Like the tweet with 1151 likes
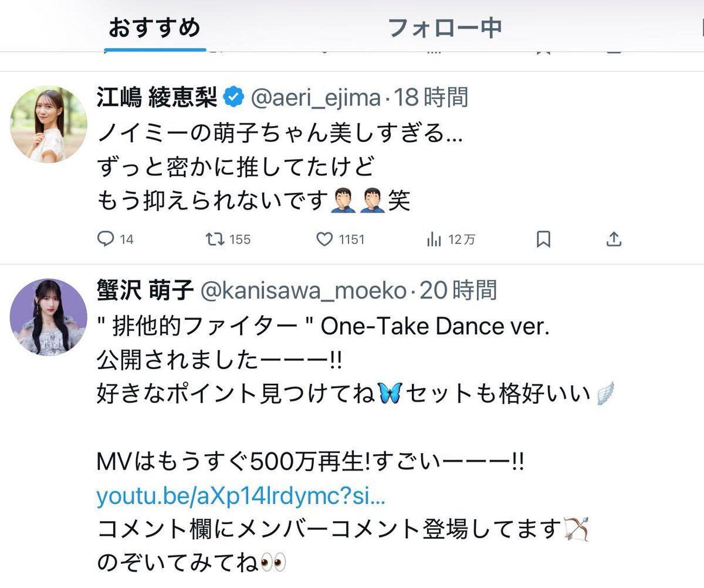Image resolution: width=704 pixels, height=588 pixels. click(340, 239)
